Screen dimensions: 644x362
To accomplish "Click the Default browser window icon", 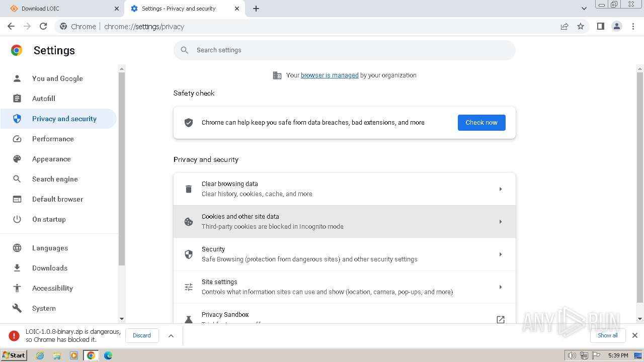I will click(x=17, y=199).
